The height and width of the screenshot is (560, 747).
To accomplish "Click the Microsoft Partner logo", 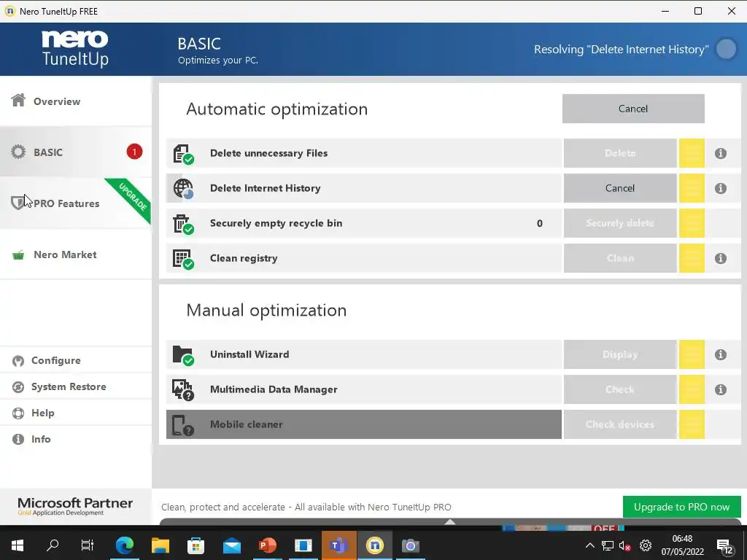I will pos(75,507).
